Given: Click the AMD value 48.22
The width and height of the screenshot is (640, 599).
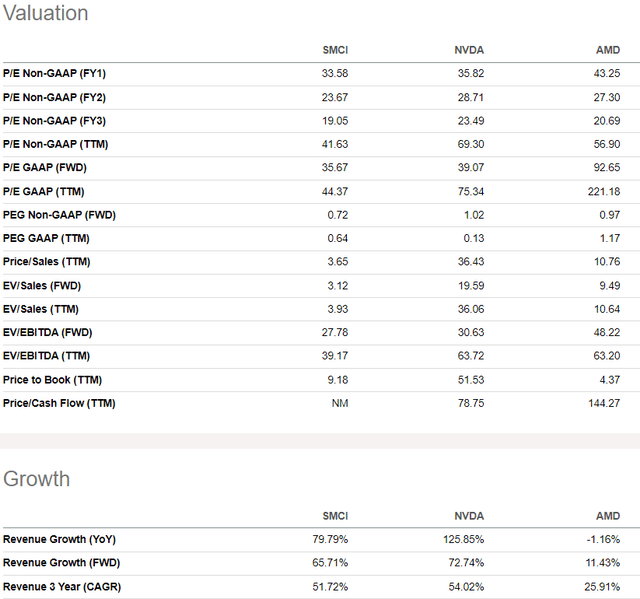Looking at the screenshot, I should coord(607,333).
